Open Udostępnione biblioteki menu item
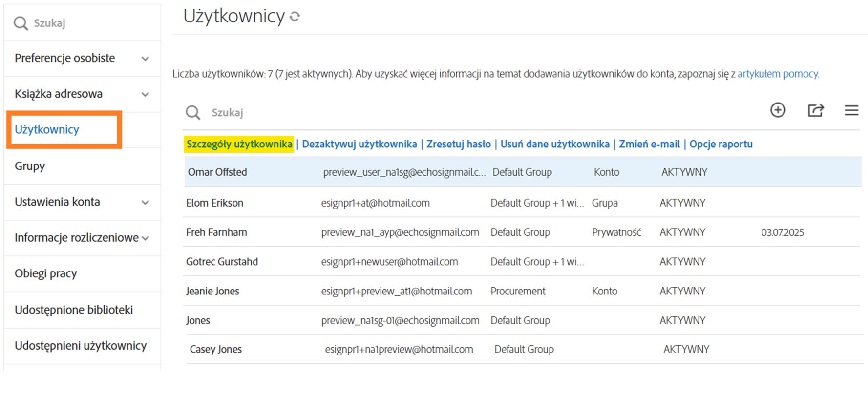The image size is (868, 418). pyautogui.click(x=74, y=310)
